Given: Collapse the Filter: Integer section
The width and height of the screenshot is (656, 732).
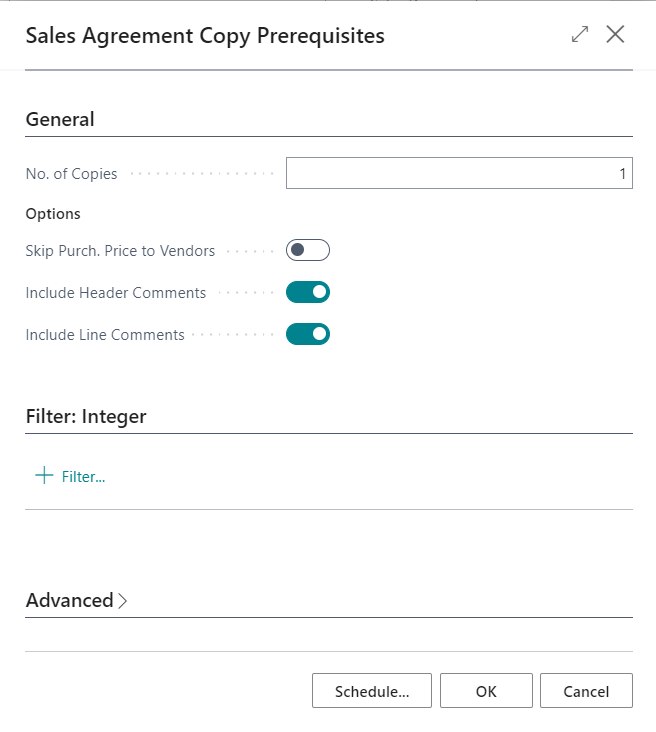Looking at the screenshot, I should (x=86, y=416).
